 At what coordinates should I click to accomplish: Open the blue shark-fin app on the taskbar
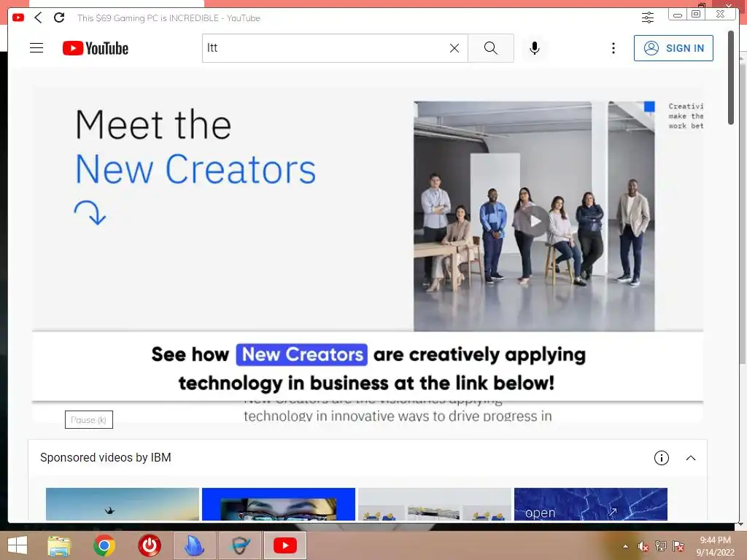point(194,545)
